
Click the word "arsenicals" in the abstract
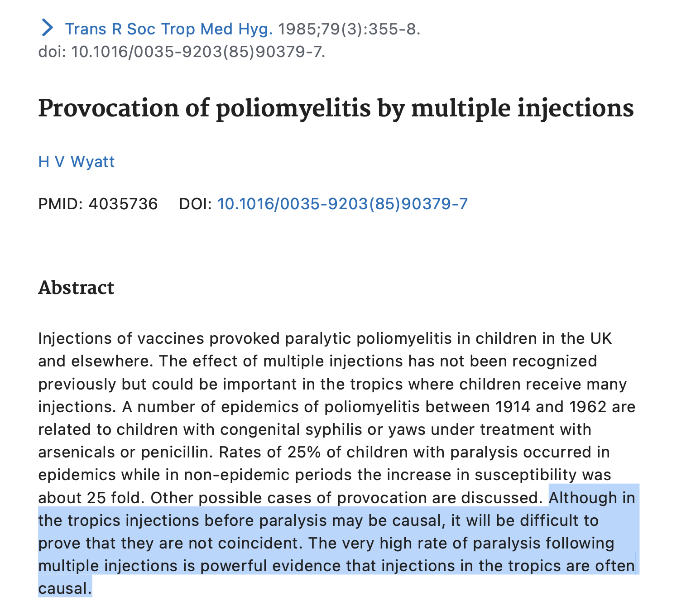pyautogui.click(x=77, y=452)
